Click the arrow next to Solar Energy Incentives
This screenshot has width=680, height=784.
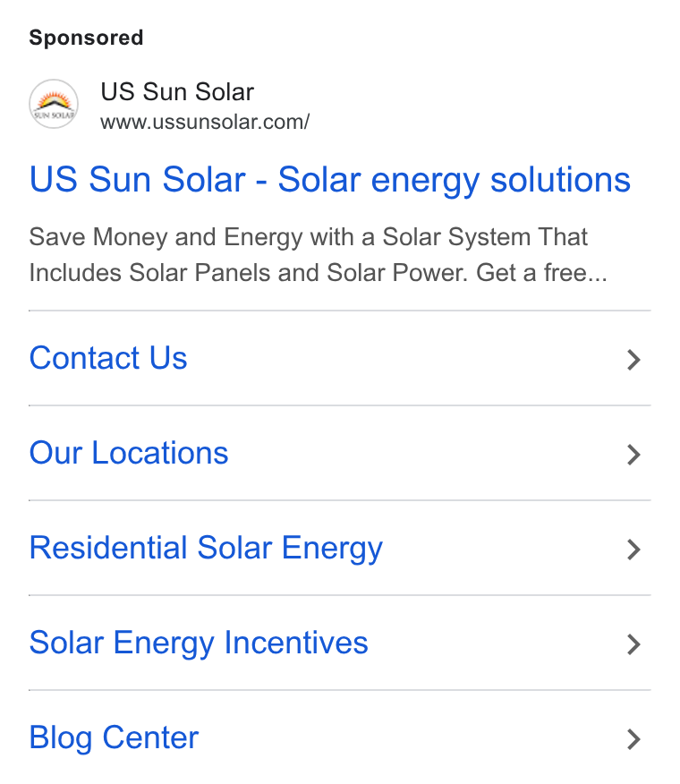pos(633,644)
